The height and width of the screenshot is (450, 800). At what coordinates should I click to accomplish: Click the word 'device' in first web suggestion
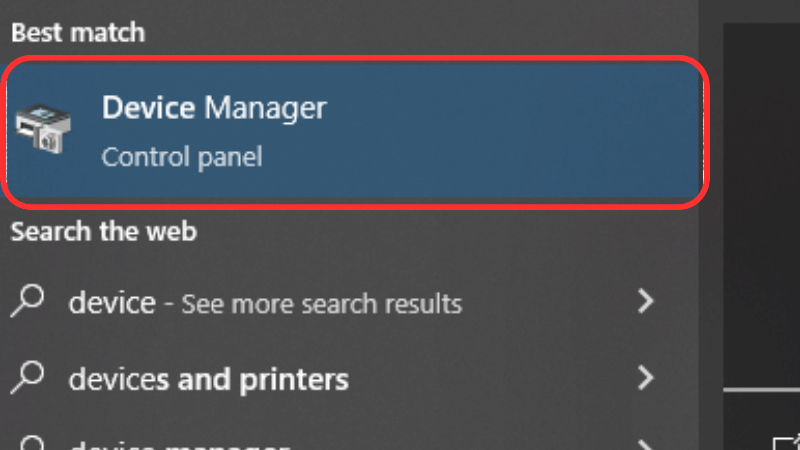coord(112,303)
